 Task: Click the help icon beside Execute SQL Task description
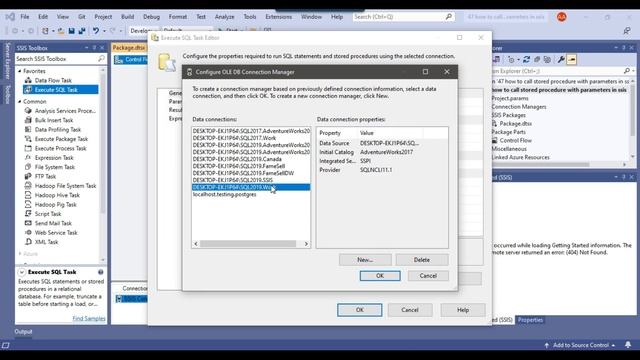(x=100, y=272)
